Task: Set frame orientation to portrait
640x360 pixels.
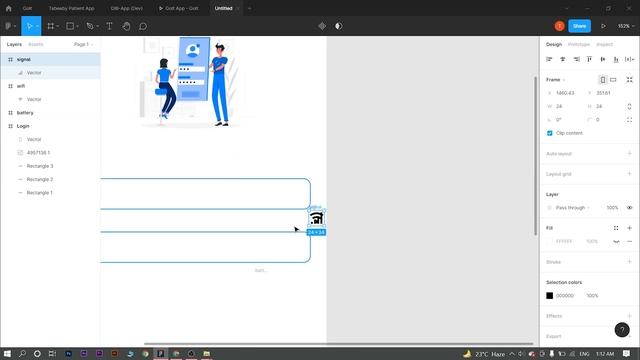Action: tap(602, 80)
